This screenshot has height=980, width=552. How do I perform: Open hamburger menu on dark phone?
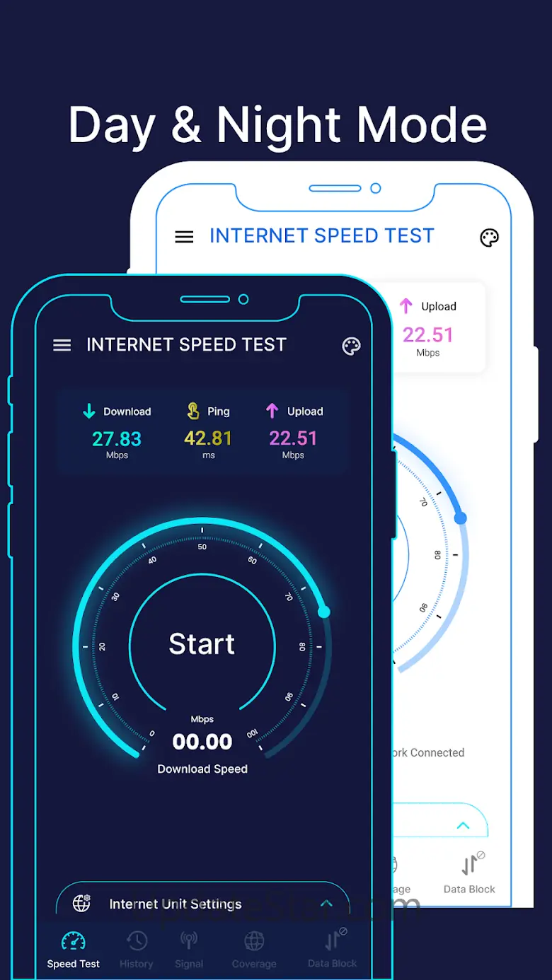coord(62,345)
